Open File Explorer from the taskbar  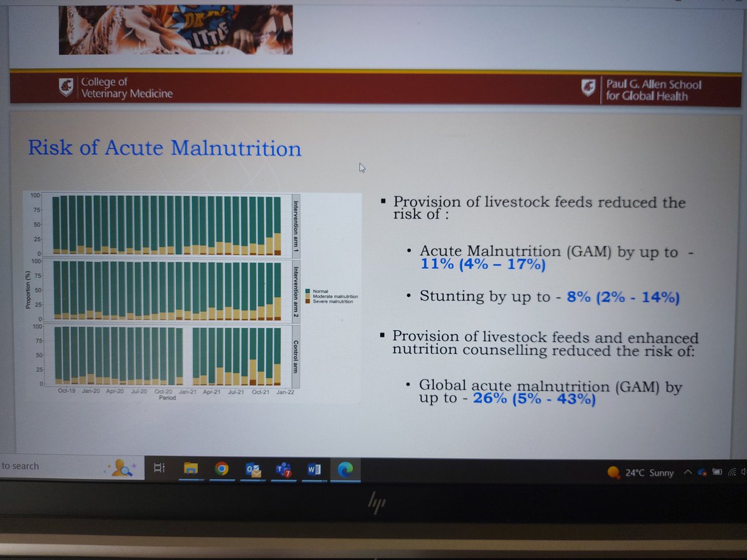coord(190,470)
